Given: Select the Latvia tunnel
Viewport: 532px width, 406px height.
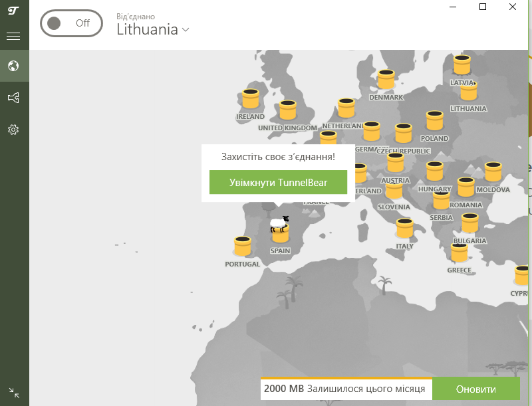Looking at the screenshot, I should pos(462,64).
